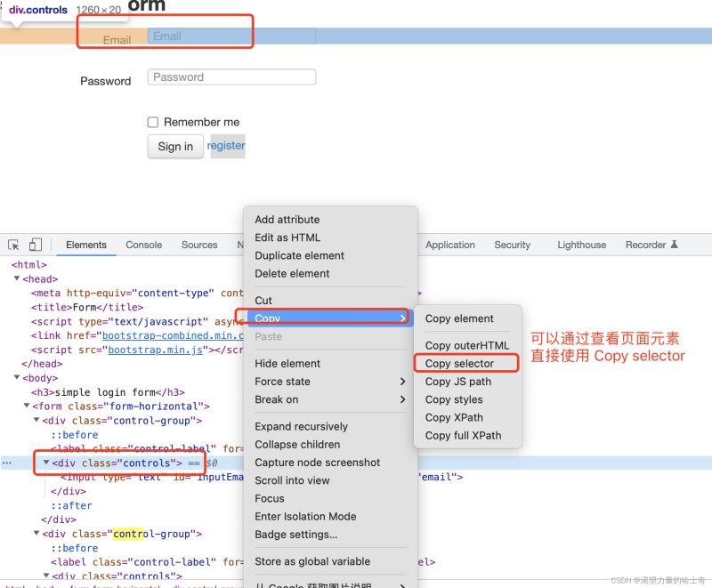Click into the Password input field
Screen dimensions: 712x588
tap(231, 77)
